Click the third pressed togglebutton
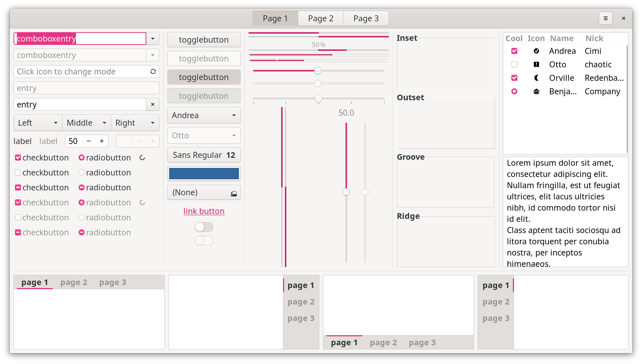The image size is (642, 364). (204, 77)
